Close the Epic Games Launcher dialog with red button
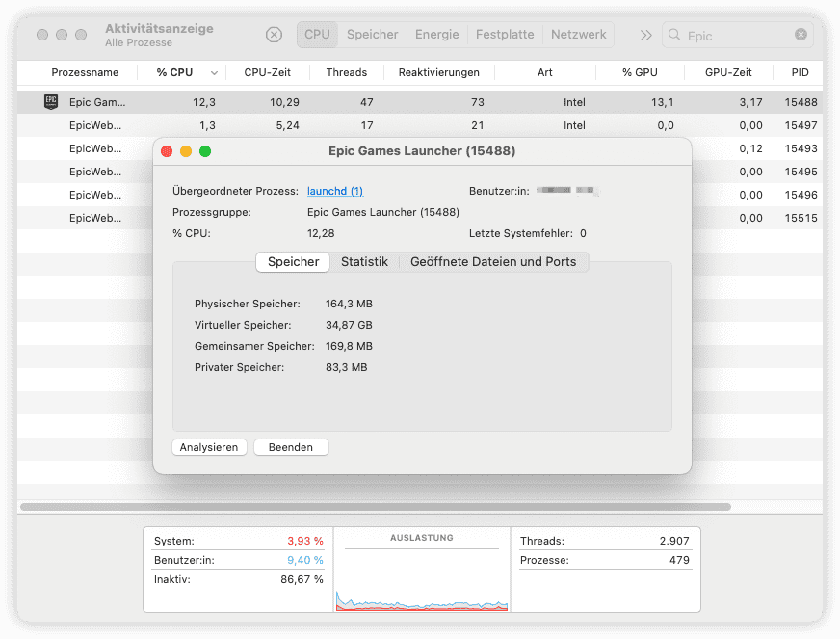The width and height of the screenshot is (840, 639). 167,151
